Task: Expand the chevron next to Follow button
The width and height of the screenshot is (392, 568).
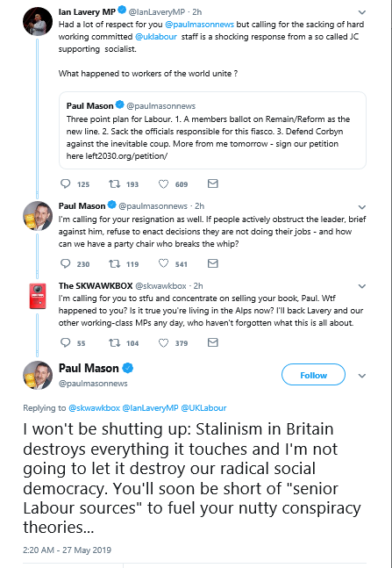Action: tap(361, 376)
